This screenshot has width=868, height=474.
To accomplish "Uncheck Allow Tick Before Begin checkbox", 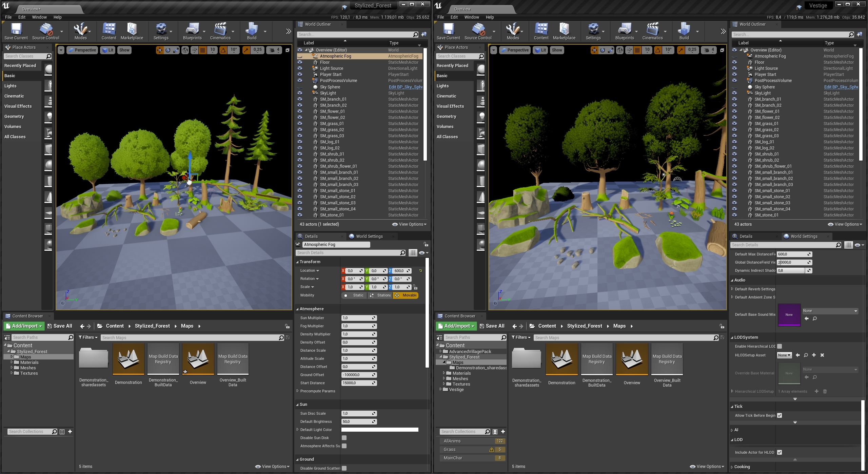I will [x=780, y=415].
